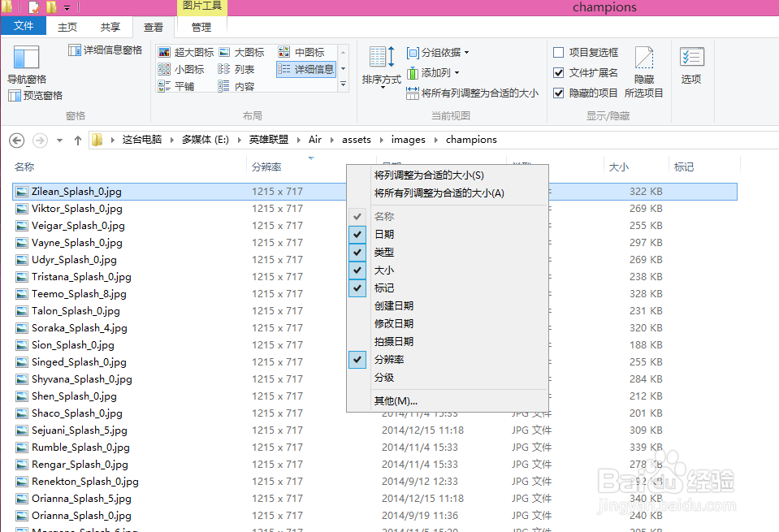Switch to the 管理 (Manage) tab

coord(201,27)
